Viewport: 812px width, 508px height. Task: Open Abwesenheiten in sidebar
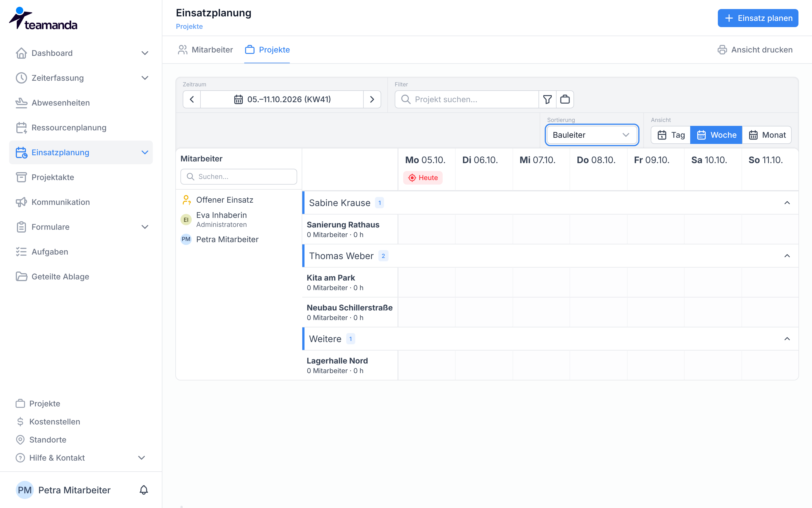point(81,103)
